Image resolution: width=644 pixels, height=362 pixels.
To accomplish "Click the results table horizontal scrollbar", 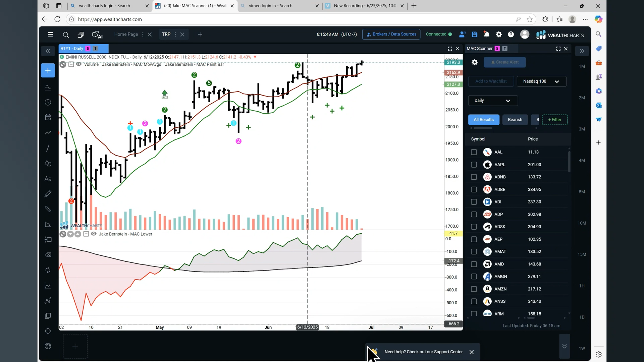I will (531, 318).
